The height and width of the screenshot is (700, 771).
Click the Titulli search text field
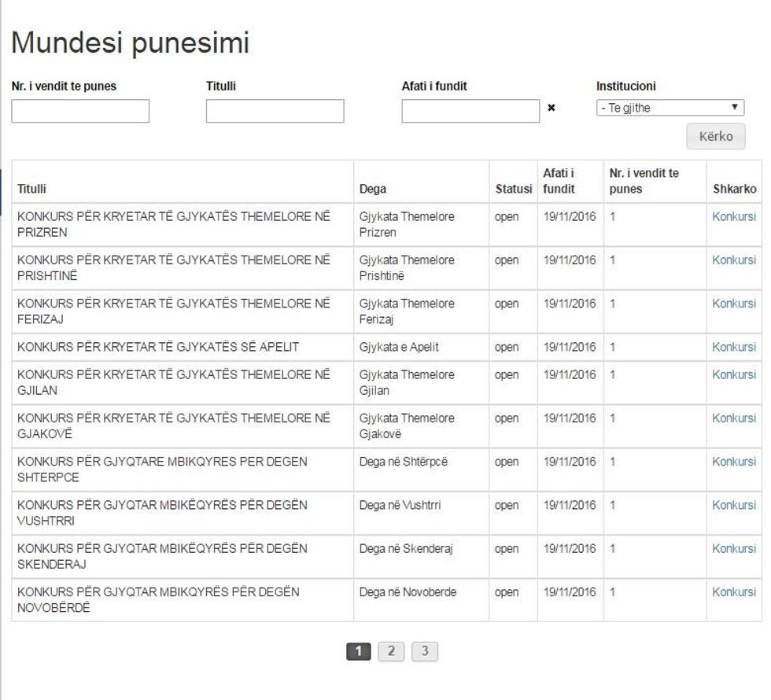tap(275, 111)
